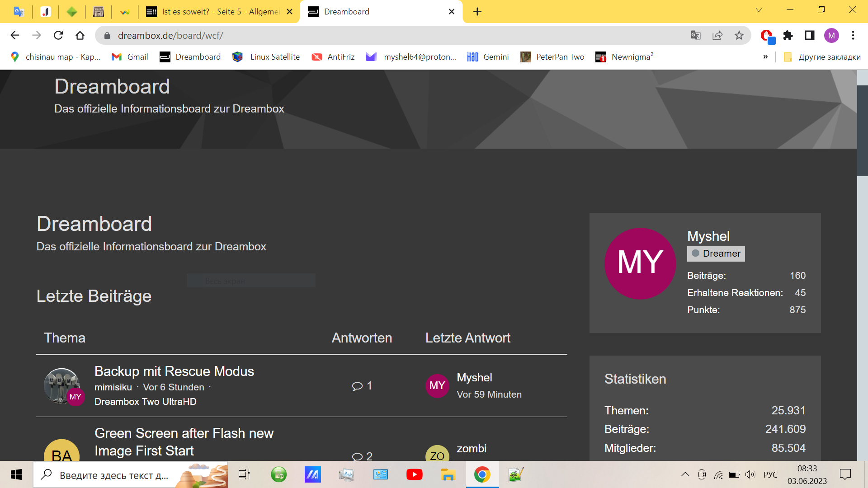Click the page vertical scrollbar thumb

click(862, 130)
